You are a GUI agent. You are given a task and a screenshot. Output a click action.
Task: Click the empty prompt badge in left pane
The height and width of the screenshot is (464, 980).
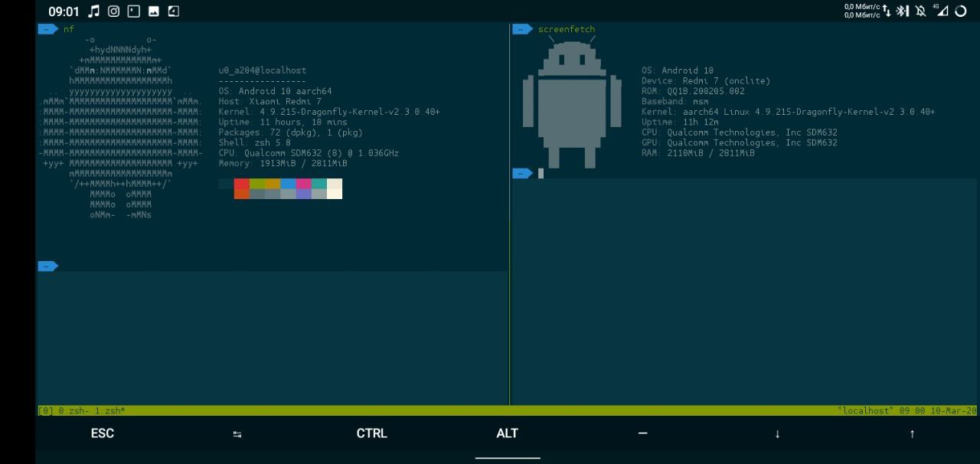[x=48, y=266]
